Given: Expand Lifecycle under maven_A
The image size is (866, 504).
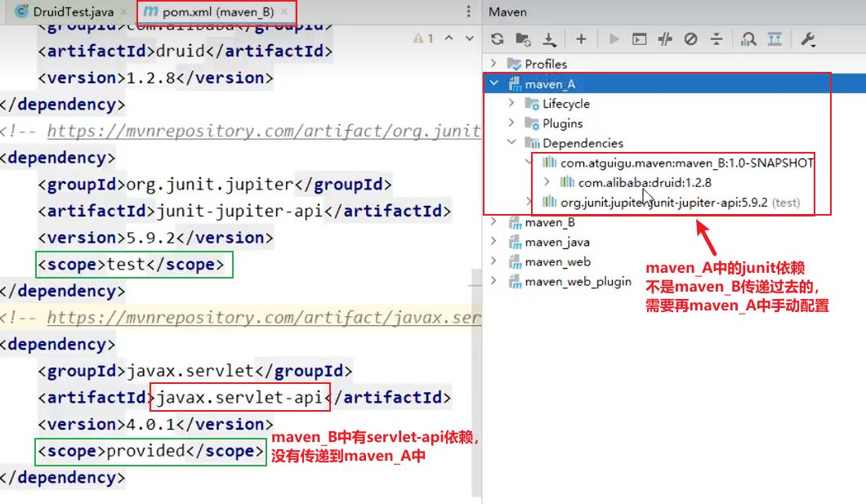Looking at the screenshot, I should coord(511,103).
